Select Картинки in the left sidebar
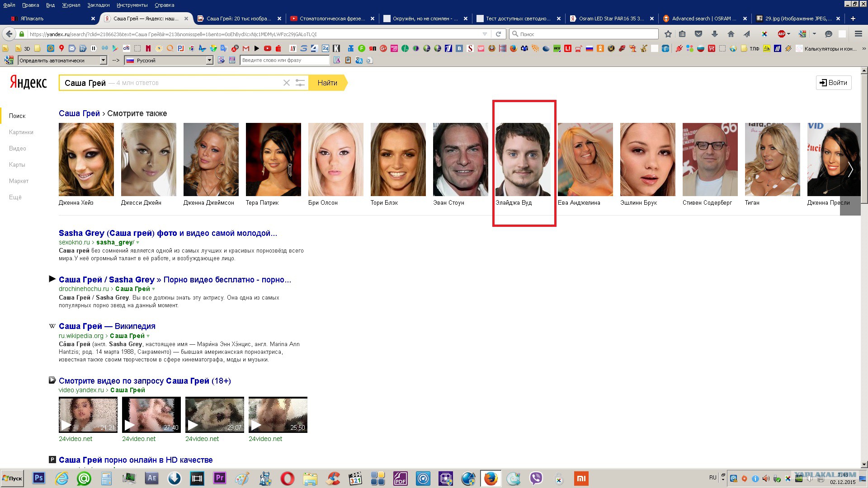868x488 pixels. tap(21, 132)
